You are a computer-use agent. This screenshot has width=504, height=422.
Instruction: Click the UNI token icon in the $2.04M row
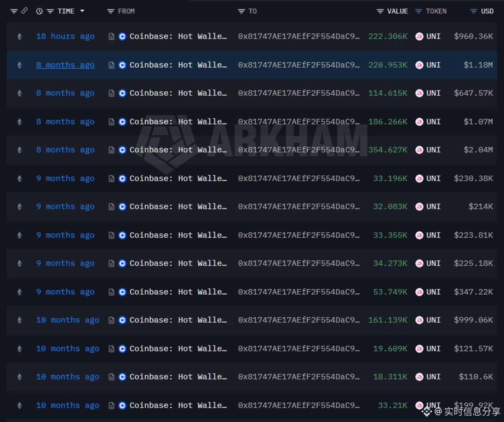tap(419, 150)
